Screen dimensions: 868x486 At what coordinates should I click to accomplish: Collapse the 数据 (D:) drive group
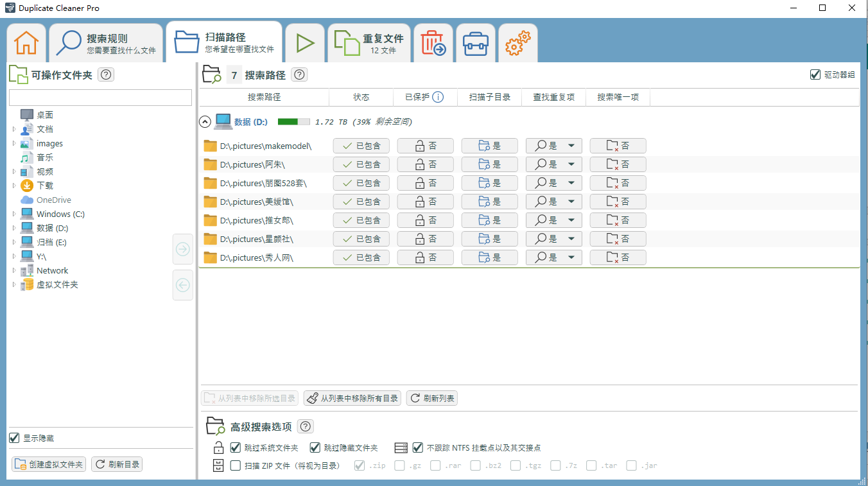tap(205, 121)
